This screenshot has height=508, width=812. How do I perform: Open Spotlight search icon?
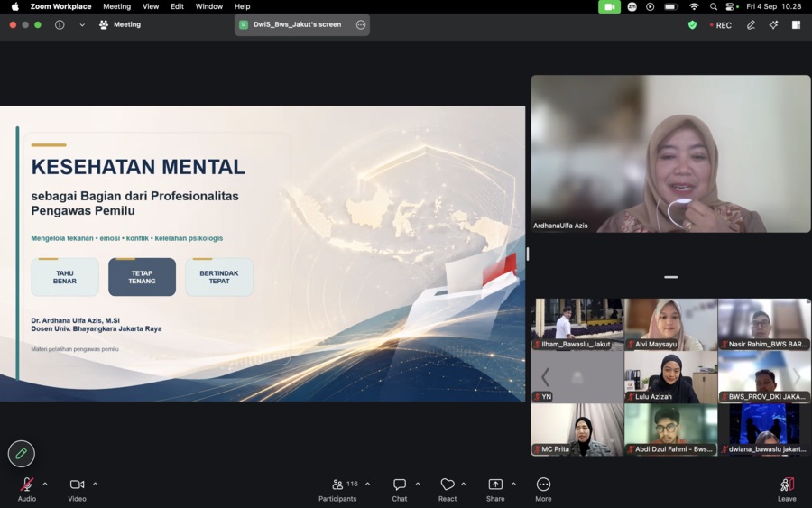pos(713,6)
